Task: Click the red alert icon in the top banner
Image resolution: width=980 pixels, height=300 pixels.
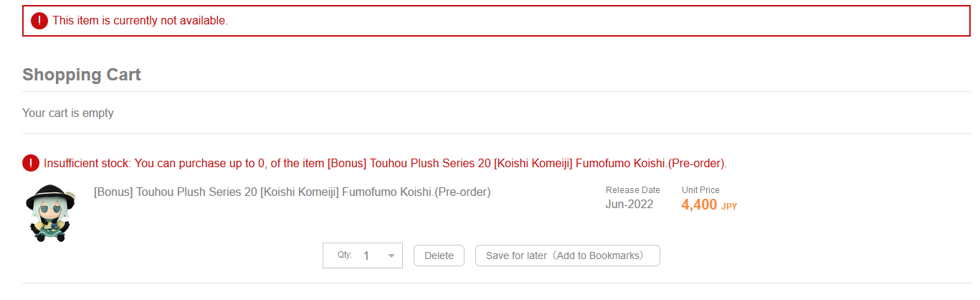Action: pyautogui.click(x=39, y=21)
